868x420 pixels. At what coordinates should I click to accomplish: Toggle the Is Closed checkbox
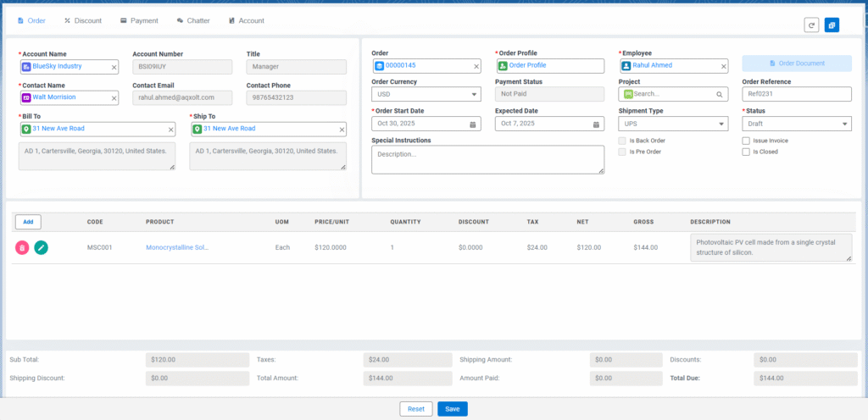pos(746,152)
